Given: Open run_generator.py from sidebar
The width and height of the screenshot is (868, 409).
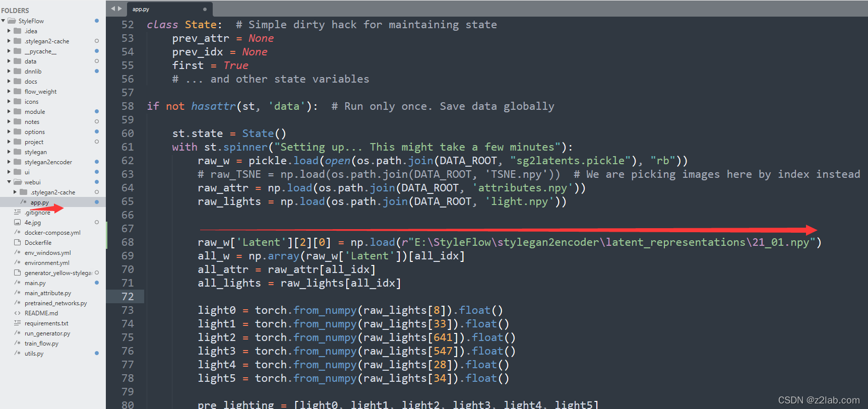Looking at the screenshot, I should tap(47, 333).
